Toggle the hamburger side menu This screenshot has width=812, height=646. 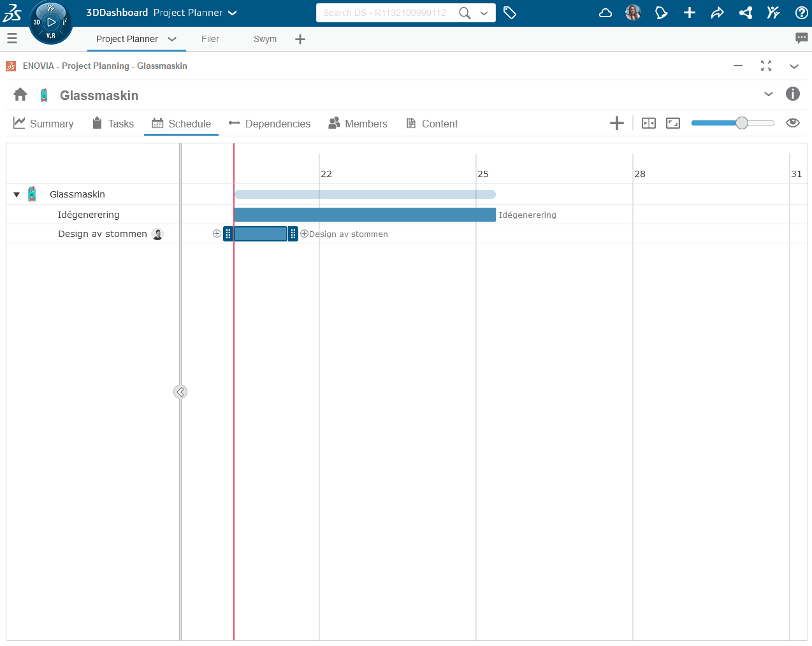click(12, 39)
